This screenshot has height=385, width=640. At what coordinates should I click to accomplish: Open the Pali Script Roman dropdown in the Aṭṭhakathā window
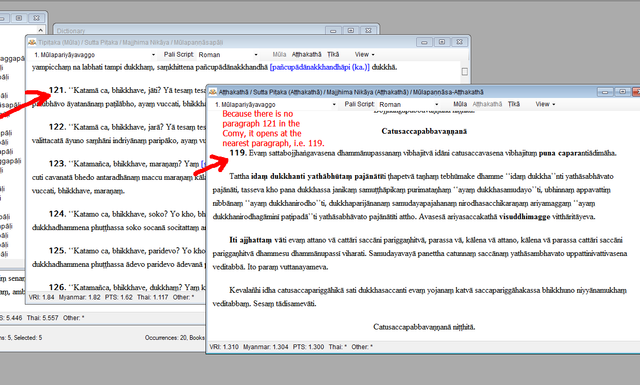[409, 105]
